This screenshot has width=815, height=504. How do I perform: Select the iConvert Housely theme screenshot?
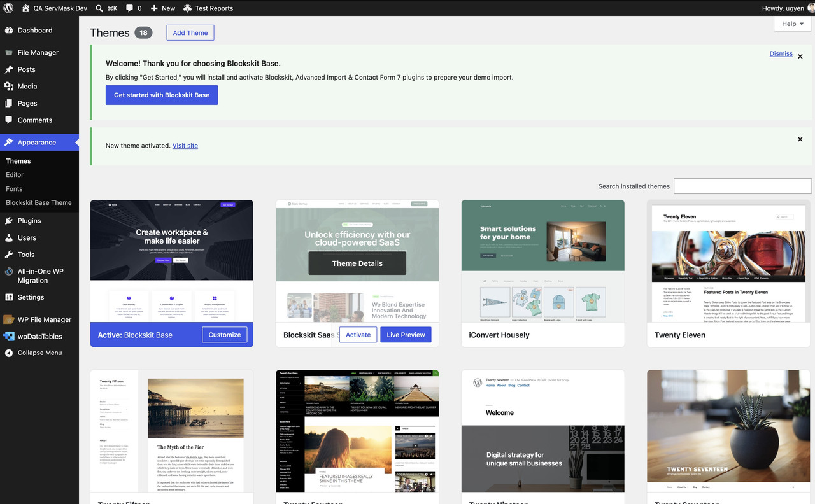pyautogui.click(x=543, y=261)
